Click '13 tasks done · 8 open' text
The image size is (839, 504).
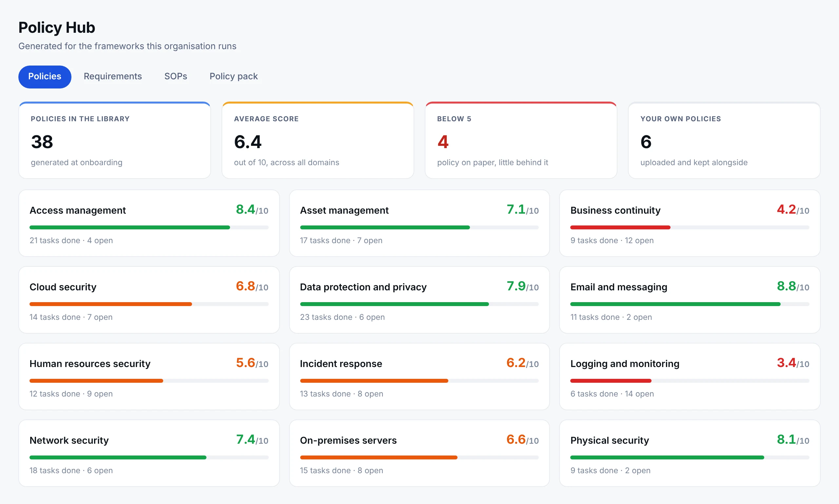click(x=341, y=394)
